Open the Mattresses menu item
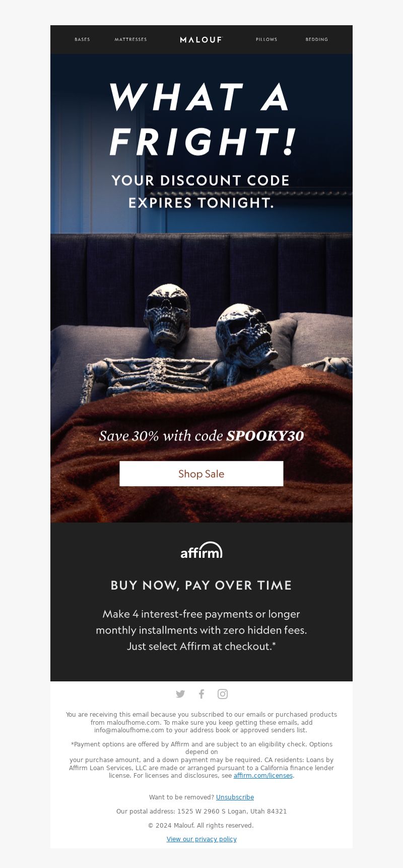Image resolution: width=403 pixels, height=868 pixels. click(x=130, y=39)
